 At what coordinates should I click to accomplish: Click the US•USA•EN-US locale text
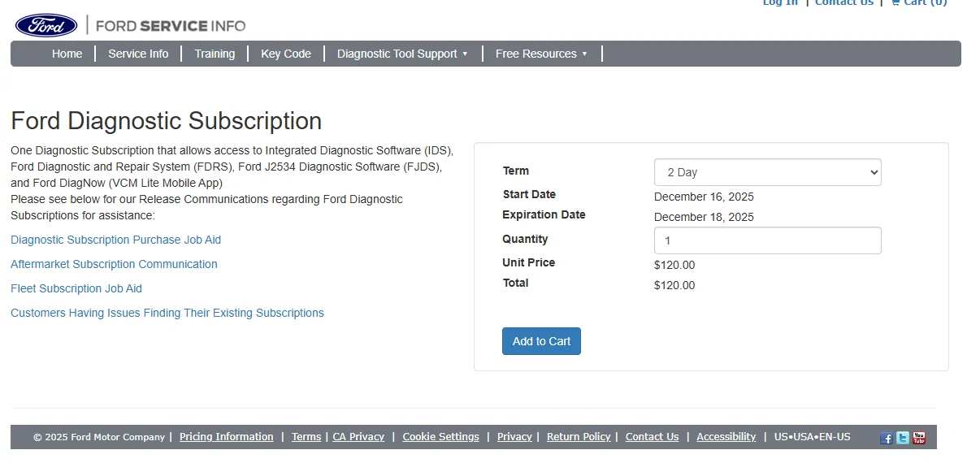[813, 437]
